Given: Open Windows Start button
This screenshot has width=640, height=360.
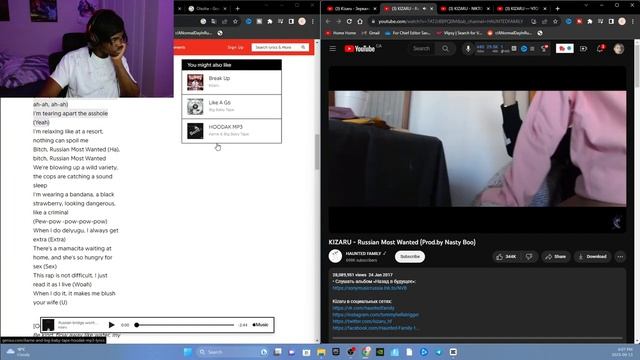Looking at the screenshot, I should point(188,352).
